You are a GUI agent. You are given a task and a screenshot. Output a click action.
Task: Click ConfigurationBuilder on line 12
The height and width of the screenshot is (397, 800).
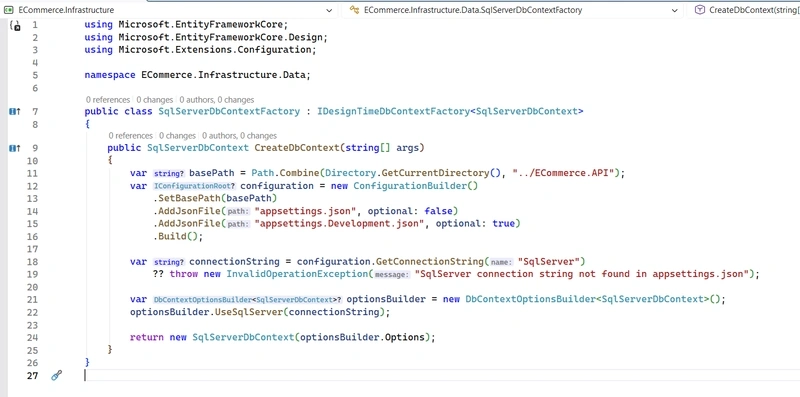[x=410, y=186]
